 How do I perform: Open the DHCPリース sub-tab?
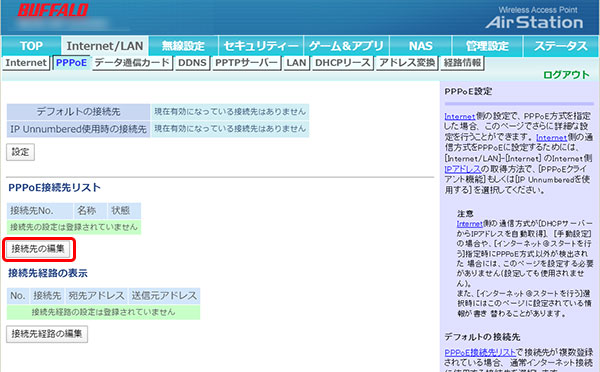[342, 63]
